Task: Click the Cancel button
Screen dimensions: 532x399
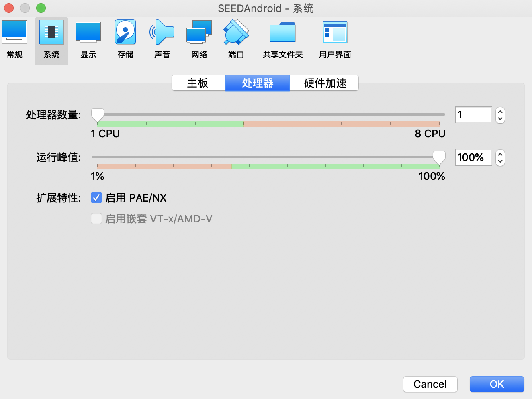Action: 430,384
